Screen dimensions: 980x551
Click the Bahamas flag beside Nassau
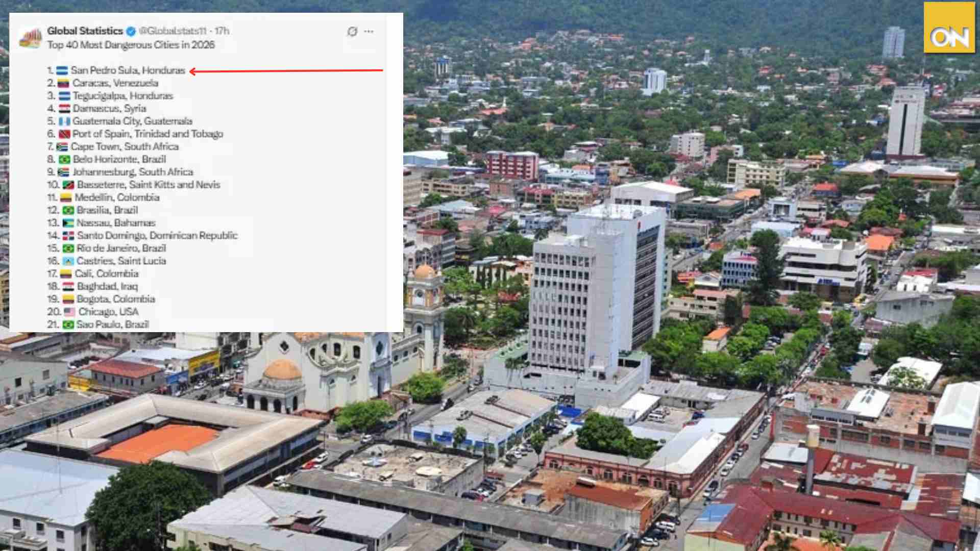click(68, 223)
